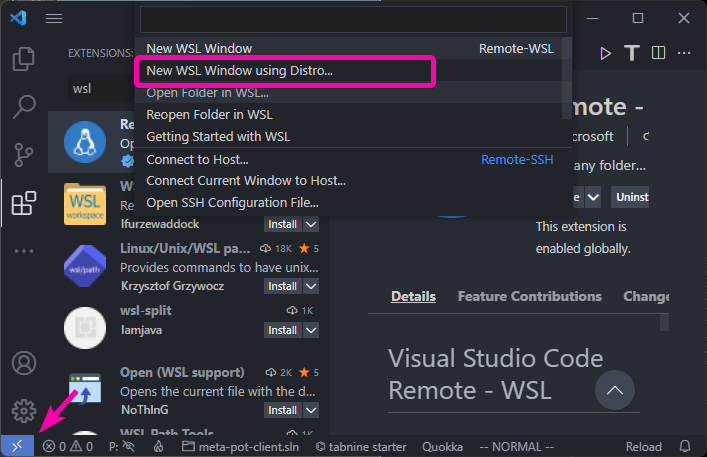Viewport: 707px width, 457px height.
Task: Switch to the Changelog tab
Action: [646, 296]
